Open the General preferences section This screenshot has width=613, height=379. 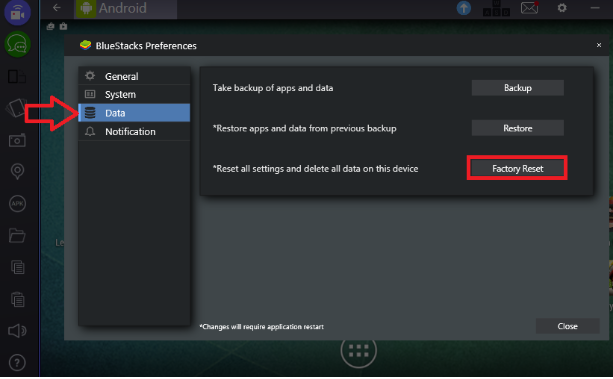pos(134,76)
